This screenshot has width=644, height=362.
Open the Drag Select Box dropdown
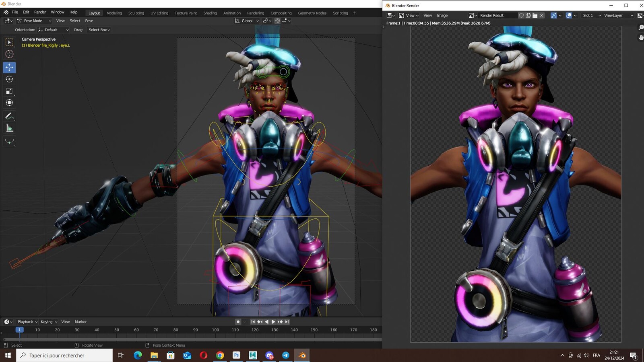tap(99, 30)
